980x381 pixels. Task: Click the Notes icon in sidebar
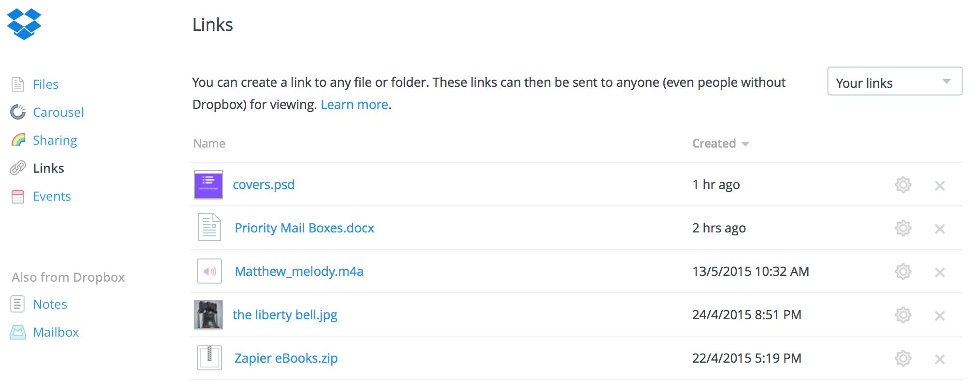(x=18, y=304)
